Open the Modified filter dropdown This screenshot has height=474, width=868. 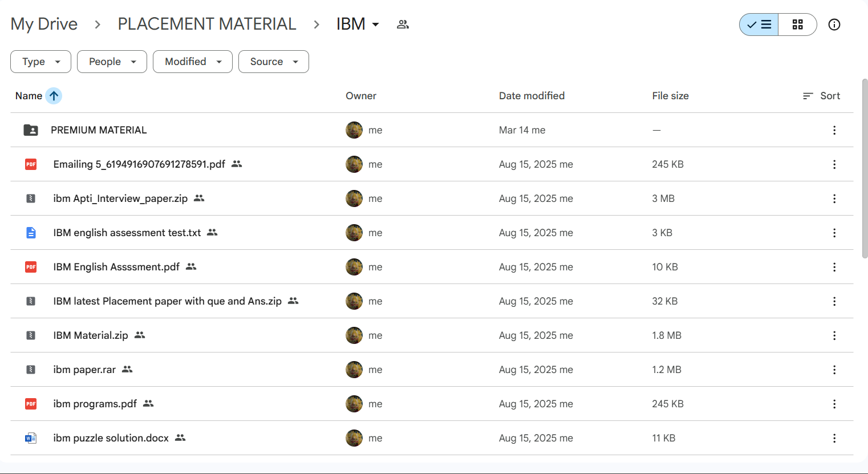click(193, 62)
